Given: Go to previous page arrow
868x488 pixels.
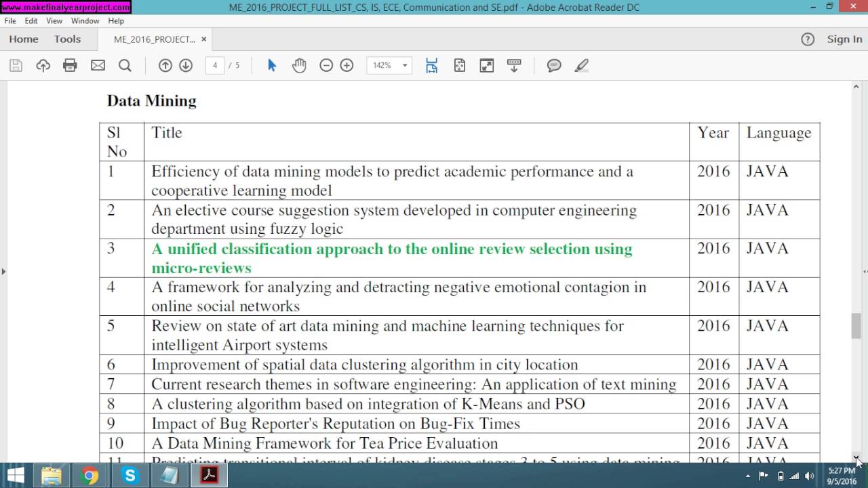Looking at the screenshot, I should [165, 66].
